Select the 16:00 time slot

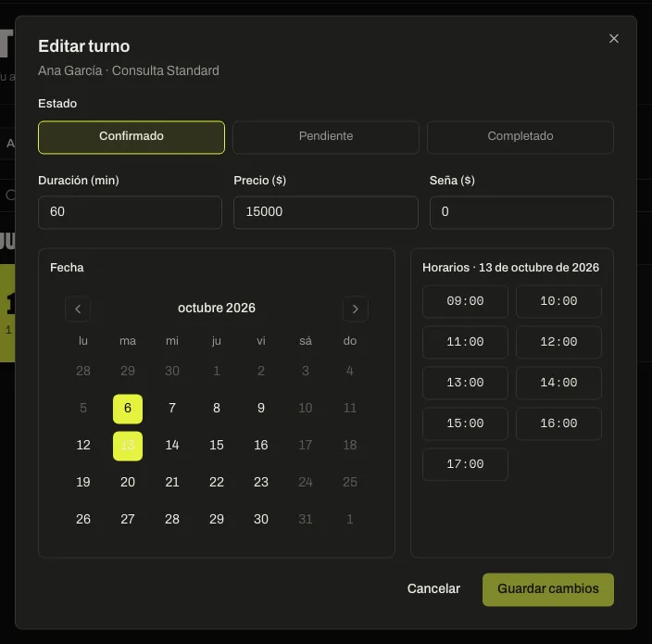pos(558,423)
